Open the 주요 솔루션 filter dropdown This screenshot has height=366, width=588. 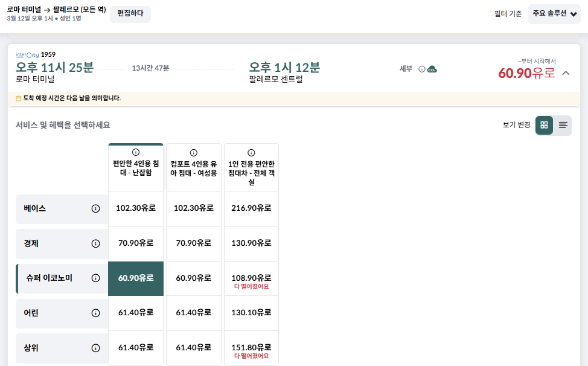554,14
